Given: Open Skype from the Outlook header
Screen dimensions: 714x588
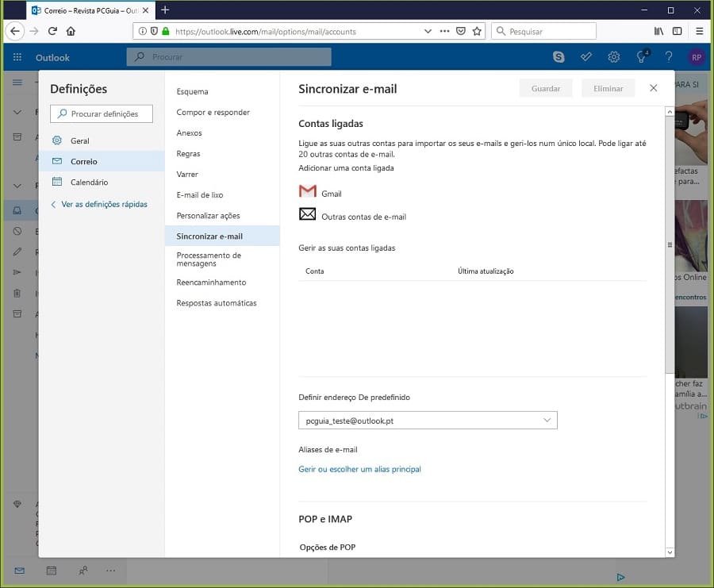Looking at the screenshot, I should point(559,57).
